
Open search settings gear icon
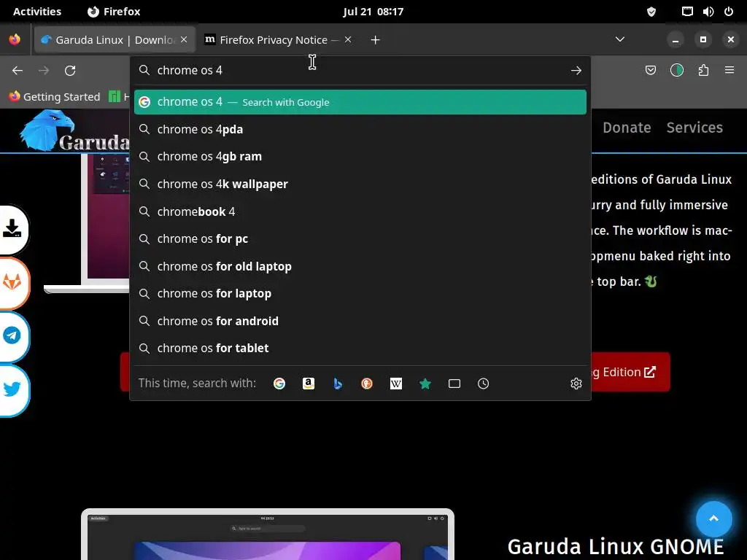pos(576,384)
